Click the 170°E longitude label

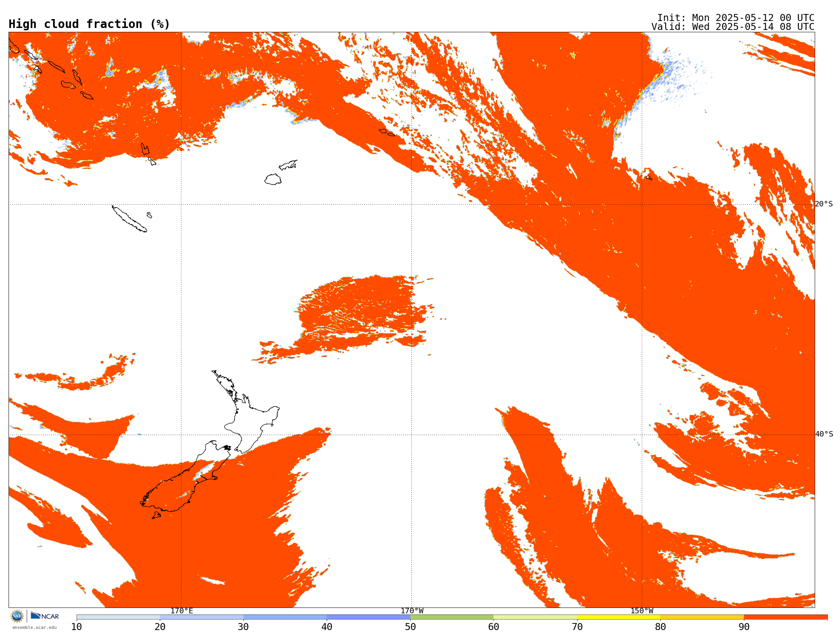[x=182, y=611]
